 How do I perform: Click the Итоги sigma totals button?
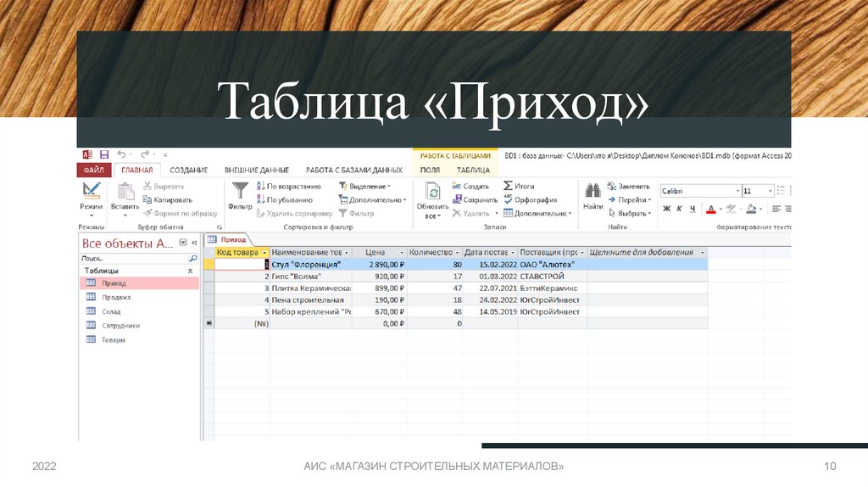(519, 186)
